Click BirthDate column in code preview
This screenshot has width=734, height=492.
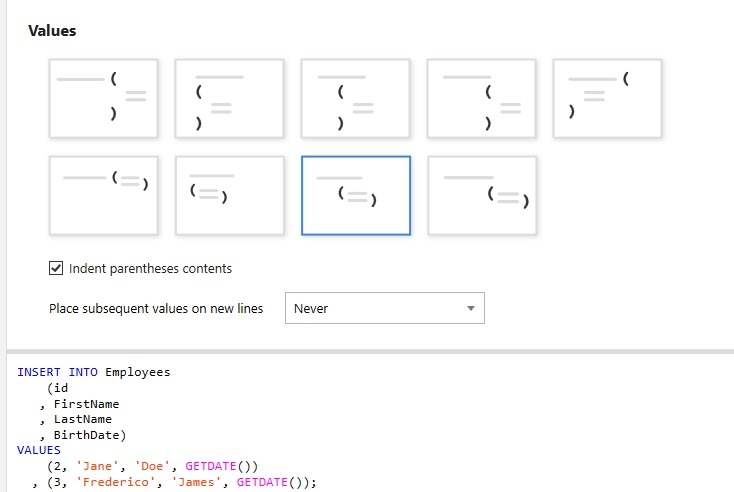pyautogui.click(x=86, y=435)
